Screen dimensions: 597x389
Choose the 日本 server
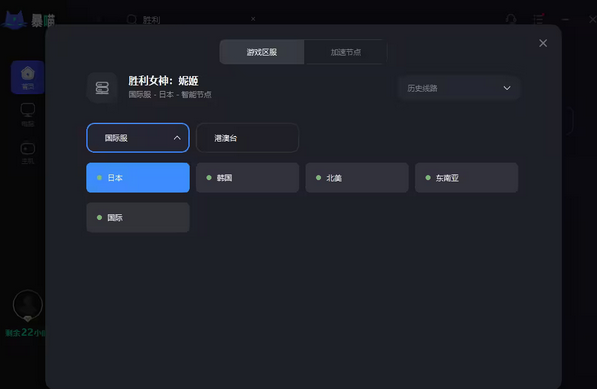pos(138,178)
